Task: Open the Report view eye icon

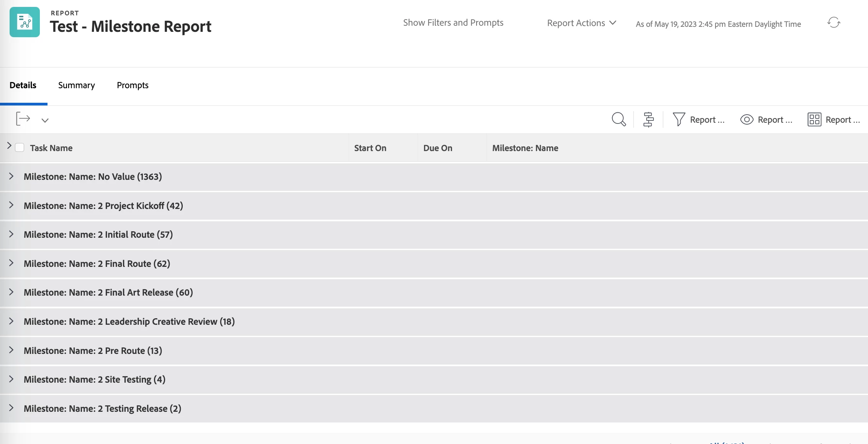Action: [747, 120]
